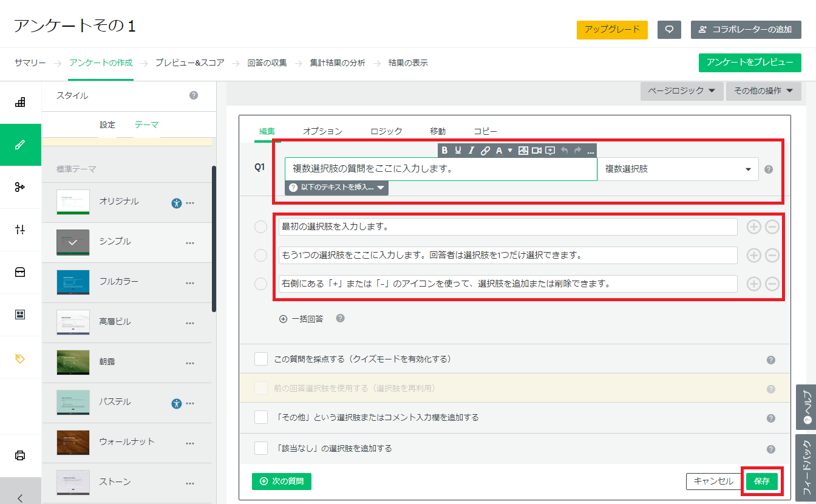Screen dimensions: 816x504
Task: Click the insert video icon in toolbar
Action: pyautogui.click(x=537, y=151)
